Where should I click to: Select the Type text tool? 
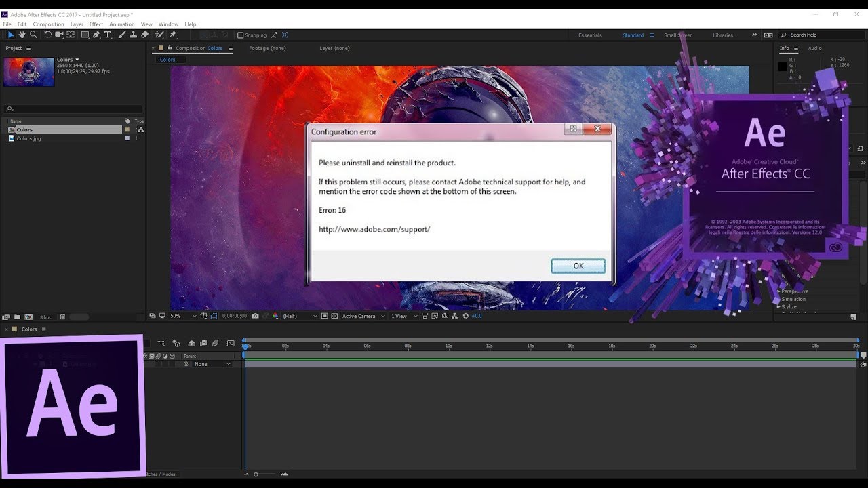click(x=108, y=35)
